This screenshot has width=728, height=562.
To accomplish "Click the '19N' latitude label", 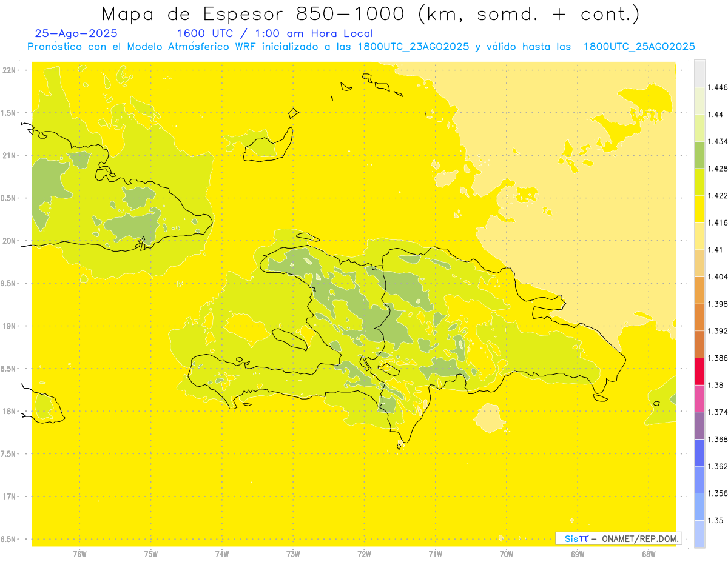I will pyautogui.click(x=10, y=326).
